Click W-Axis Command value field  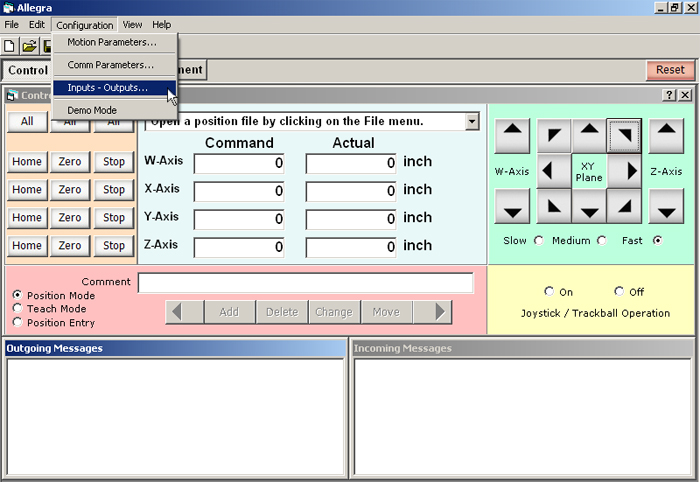[x=239, y=163]
